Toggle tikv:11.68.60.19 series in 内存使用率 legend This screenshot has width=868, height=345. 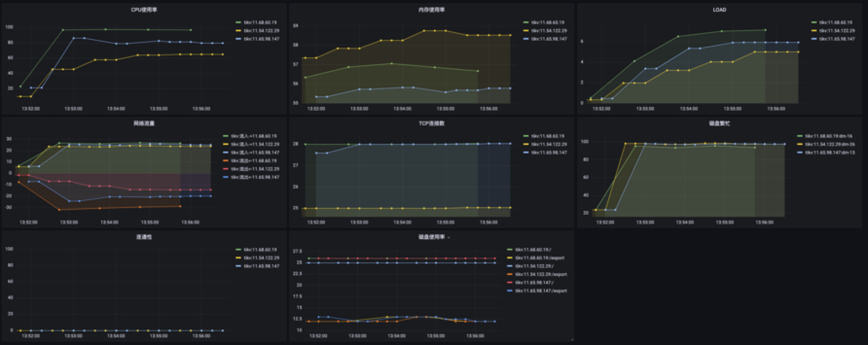pyautogui.click(x=547, y=22)
